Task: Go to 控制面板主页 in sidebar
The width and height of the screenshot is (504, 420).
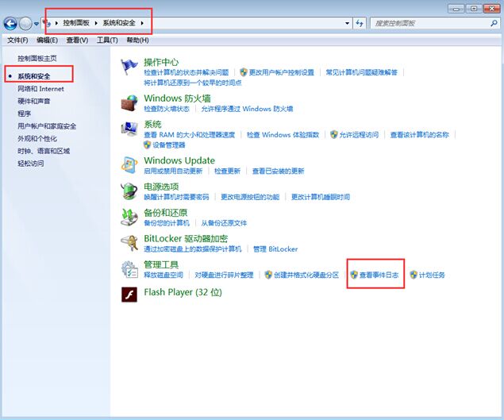Action: point(37,58)
